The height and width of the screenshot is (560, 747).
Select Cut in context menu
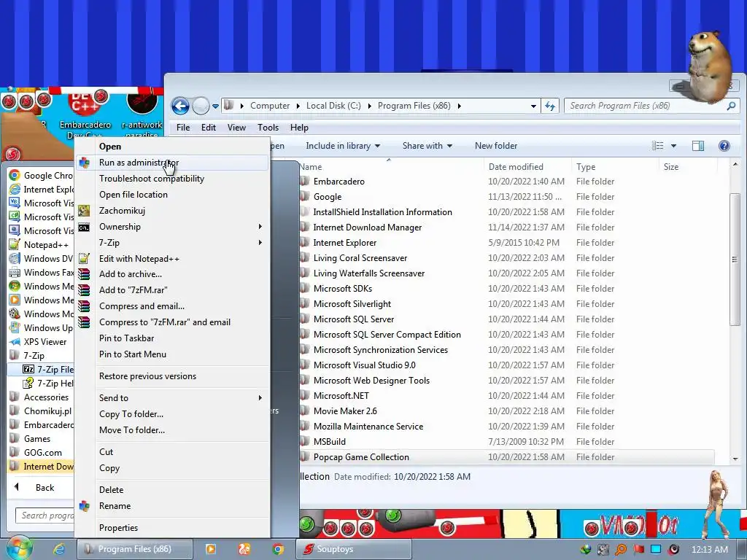pyautogui.click(x=106, y=452)
